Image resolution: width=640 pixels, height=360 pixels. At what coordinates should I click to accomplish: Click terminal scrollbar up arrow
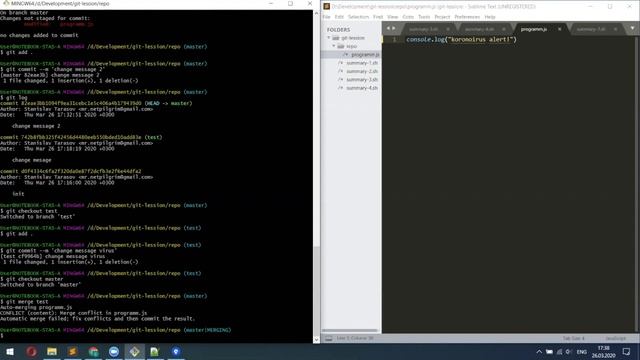pos(316,13)
